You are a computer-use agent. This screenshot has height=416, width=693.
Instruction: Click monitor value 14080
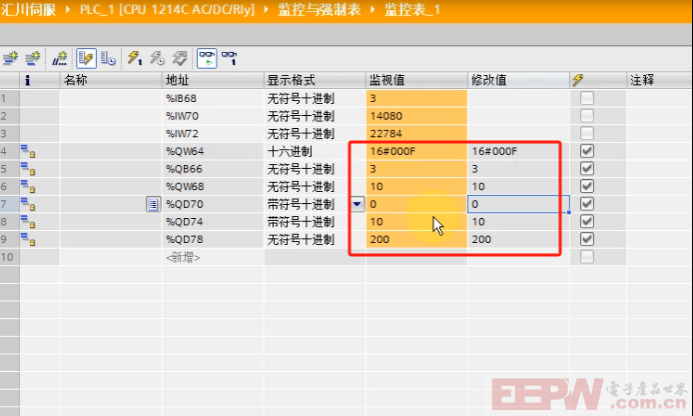tap(386, 116)
